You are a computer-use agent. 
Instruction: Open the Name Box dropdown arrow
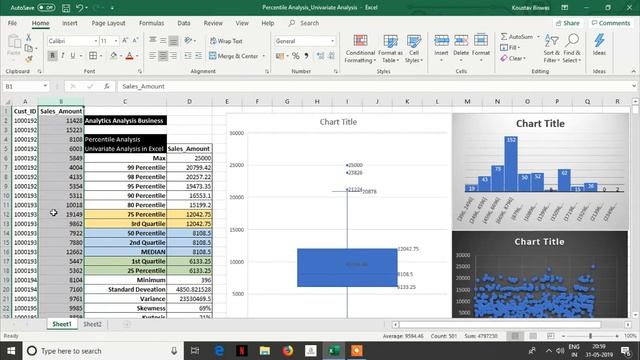[x=45, y=86]
